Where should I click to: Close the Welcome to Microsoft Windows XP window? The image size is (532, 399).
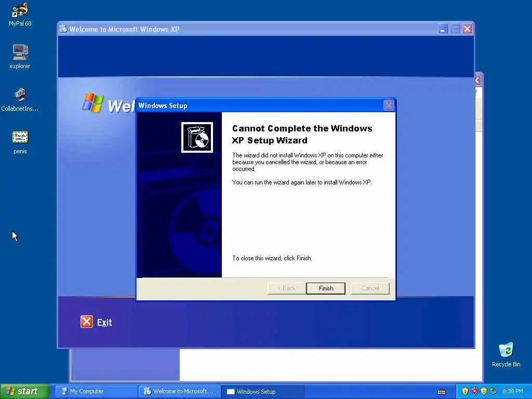coord(467,29)
